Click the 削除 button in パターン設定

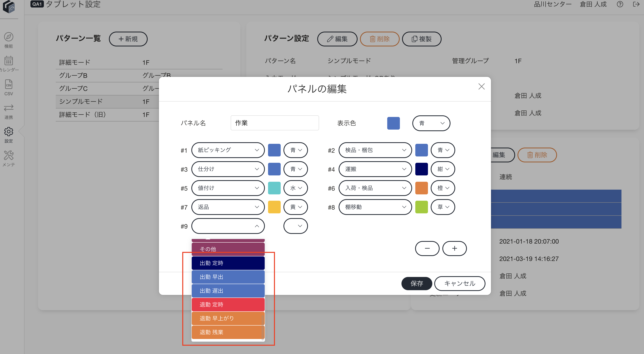coord(380,39)
